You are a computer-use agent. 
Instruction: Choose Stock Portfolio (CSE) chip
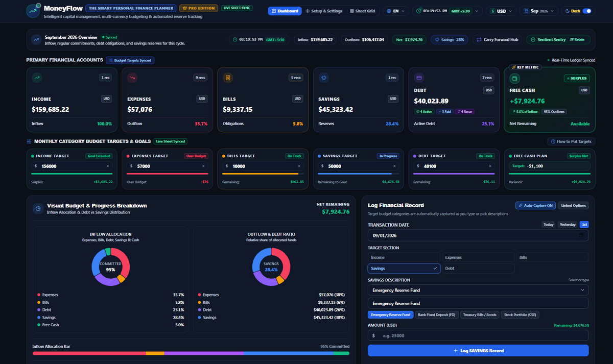(520, 315)
